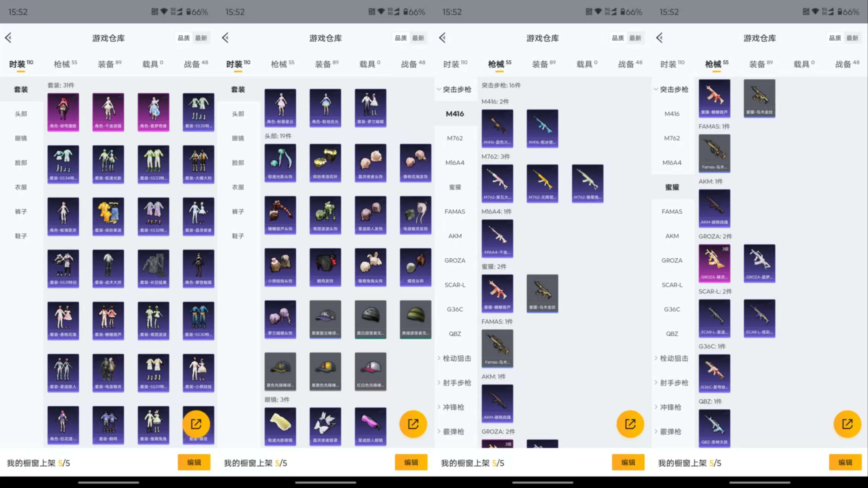Toggle 最新 sorting in the M416-selected screen

635,38
